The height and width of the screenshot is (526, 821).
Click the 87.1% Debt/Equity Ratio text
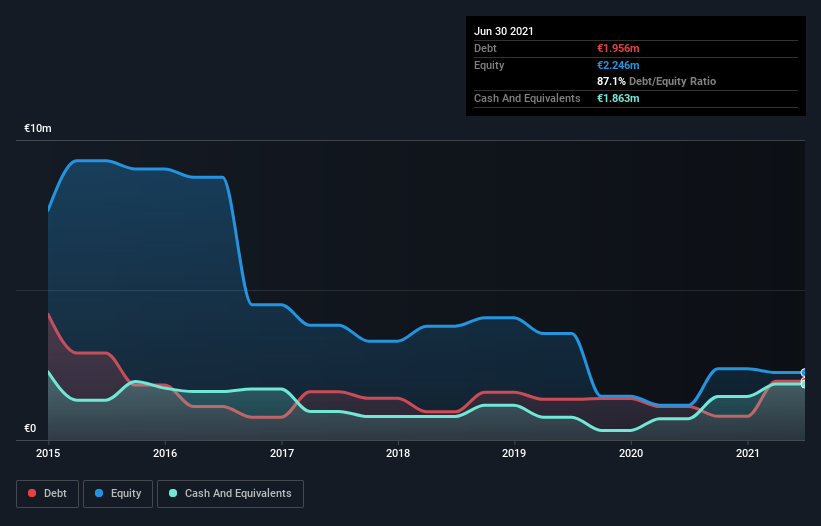point(657,82)
